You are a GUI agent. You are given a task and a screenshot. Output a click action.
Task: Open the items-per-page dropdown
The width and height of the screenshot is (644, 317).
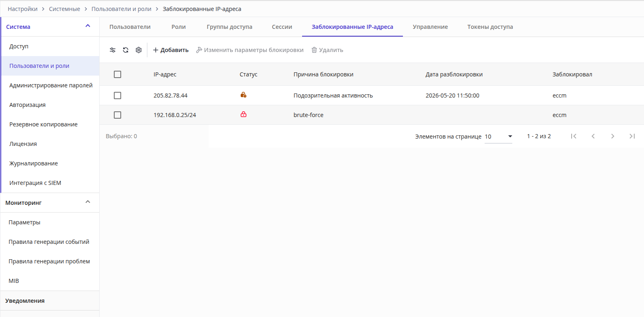[498, 137]
